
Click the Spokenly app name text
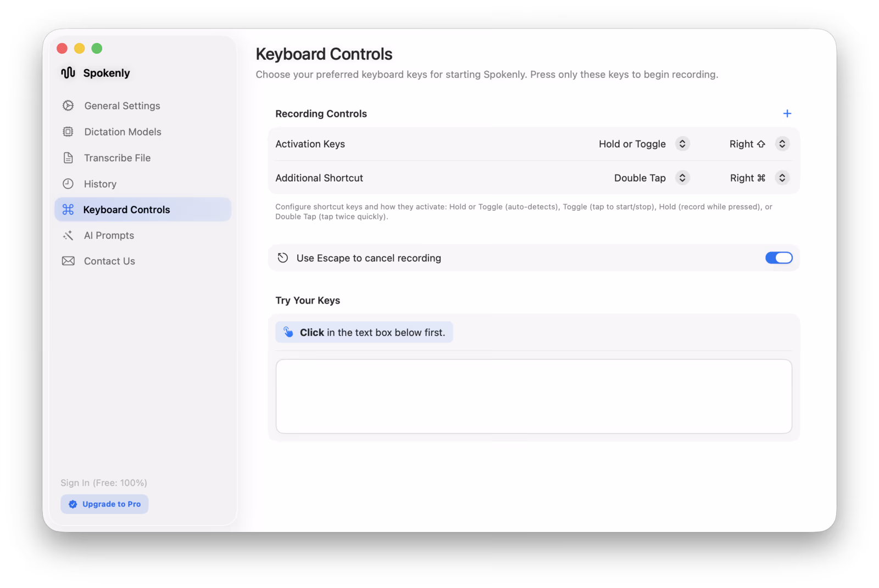click(107, 73)
